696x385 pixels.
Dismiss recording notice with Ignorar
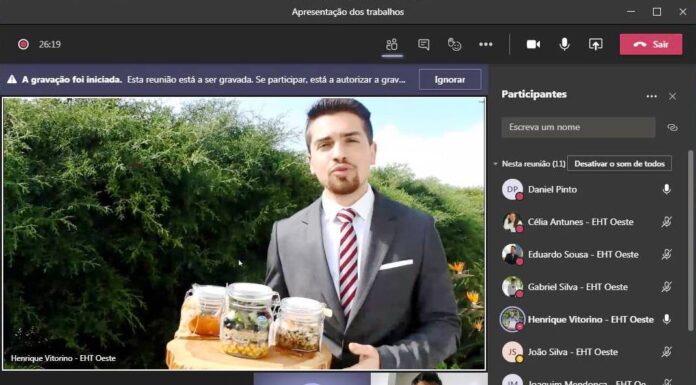point(450,79)
